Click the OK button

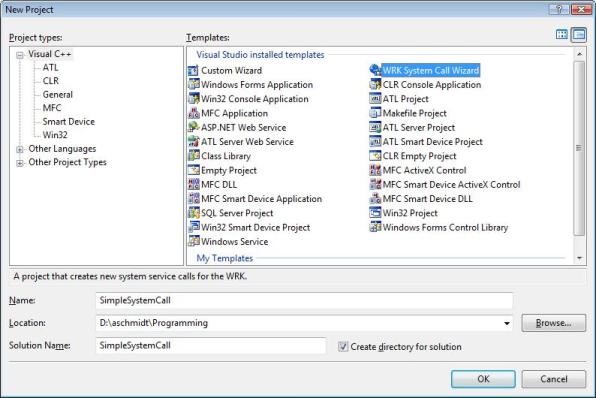point(483,379)
